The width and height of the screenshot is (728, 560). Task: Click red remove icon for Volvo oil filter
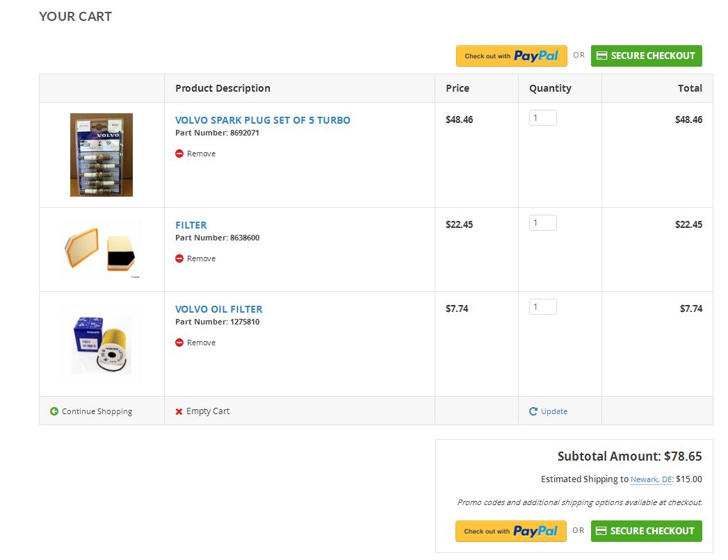[x=179, y=343]
